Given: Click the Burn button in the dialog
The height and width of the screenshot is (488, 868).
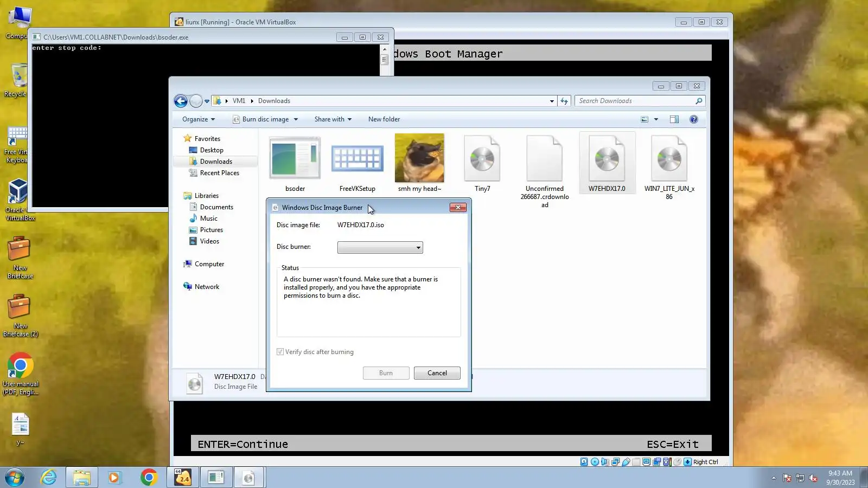Looking at the screenshot, I should click(386, 373).
